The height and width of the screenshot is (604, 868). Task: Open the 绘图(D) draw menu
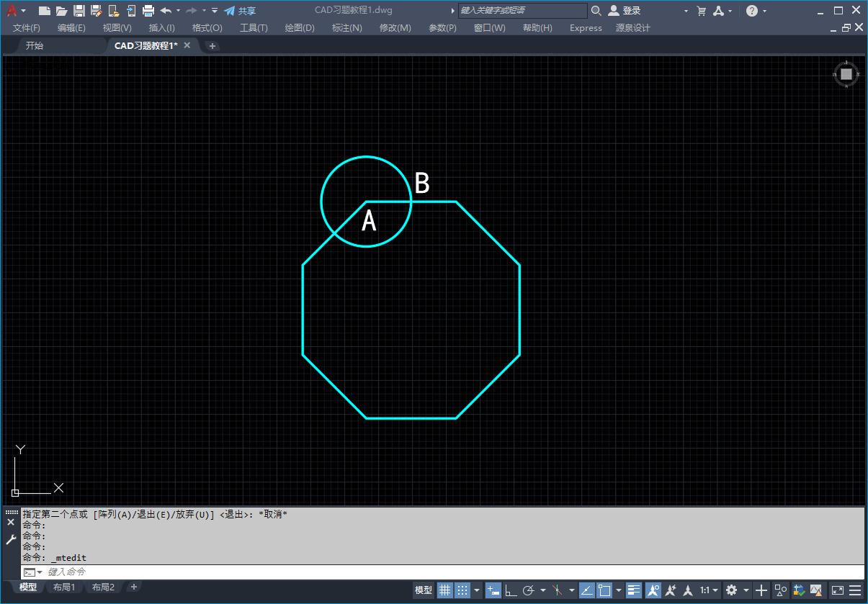click(x=300, y=28)
